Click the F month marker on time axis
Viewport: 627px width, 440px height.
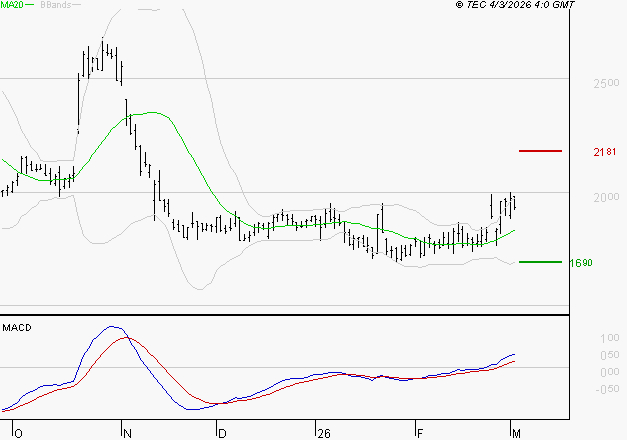click(420, 434)
